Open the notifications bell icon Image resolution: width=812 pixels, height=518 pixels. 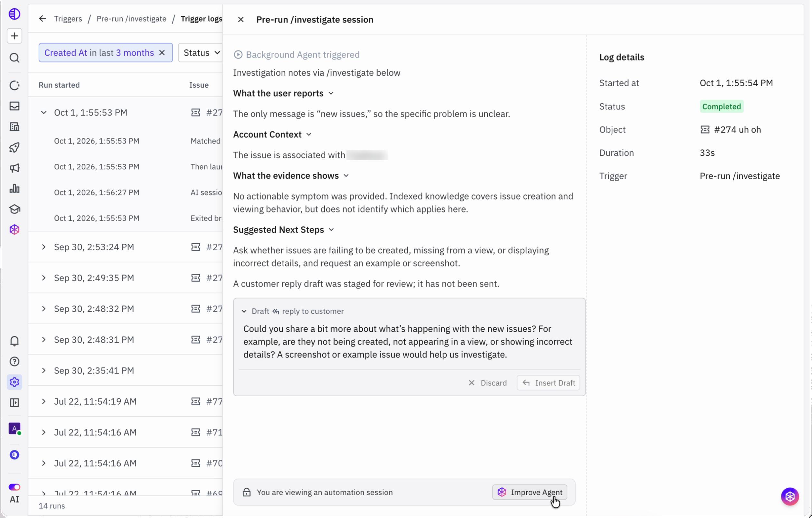(14, 341)
